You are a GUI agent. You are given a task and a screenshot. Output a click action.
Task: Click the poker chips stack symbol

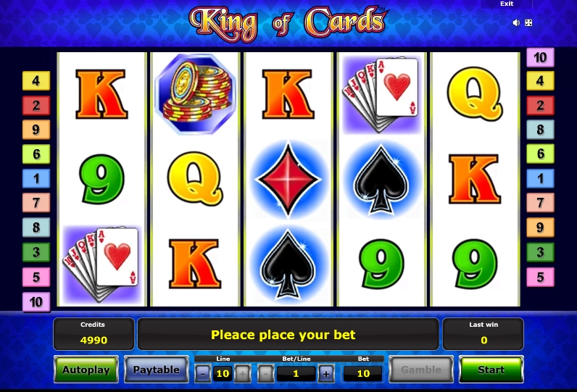pos(196,93)
